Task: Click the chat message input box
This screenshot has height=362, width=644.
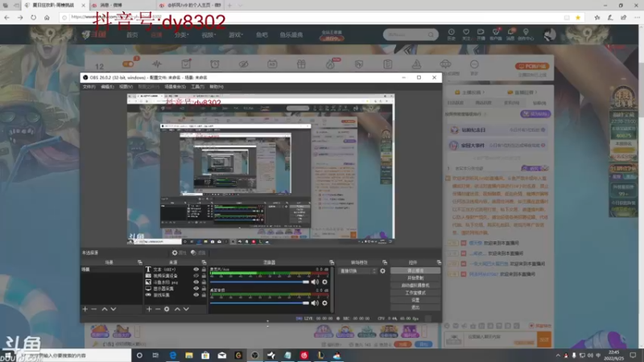Action: (x=500, y=339)
